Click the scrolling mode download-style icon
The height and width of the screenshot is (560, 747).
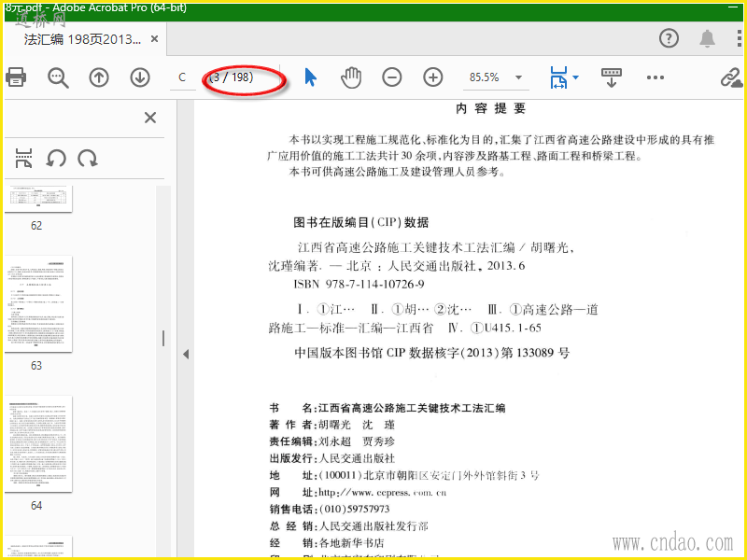(x=612, y=77)
